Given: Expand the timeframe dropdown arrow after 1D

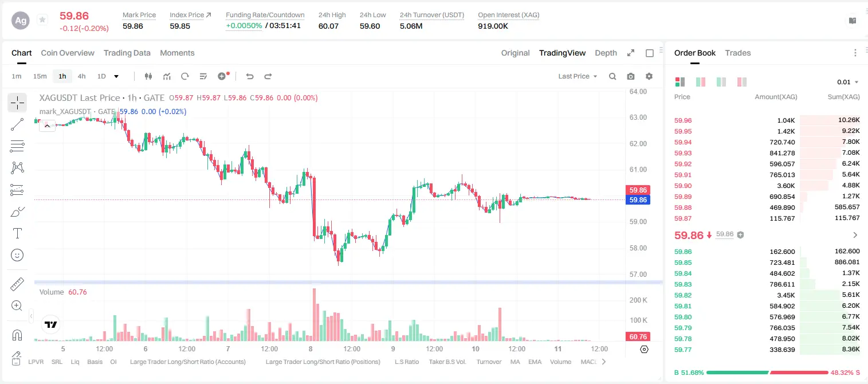Looking at the screenshot, I should coord(116,76).
